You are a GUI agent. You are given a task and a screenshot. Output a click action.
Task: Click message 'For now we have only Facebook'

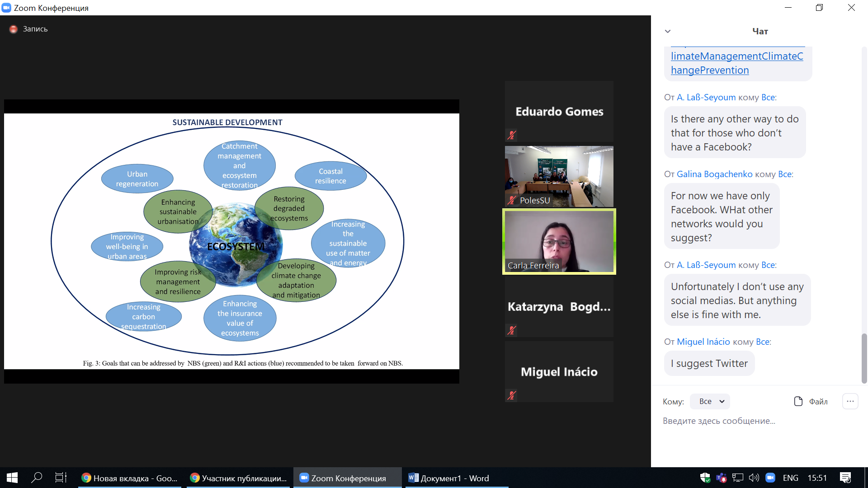tap(722, 216)
